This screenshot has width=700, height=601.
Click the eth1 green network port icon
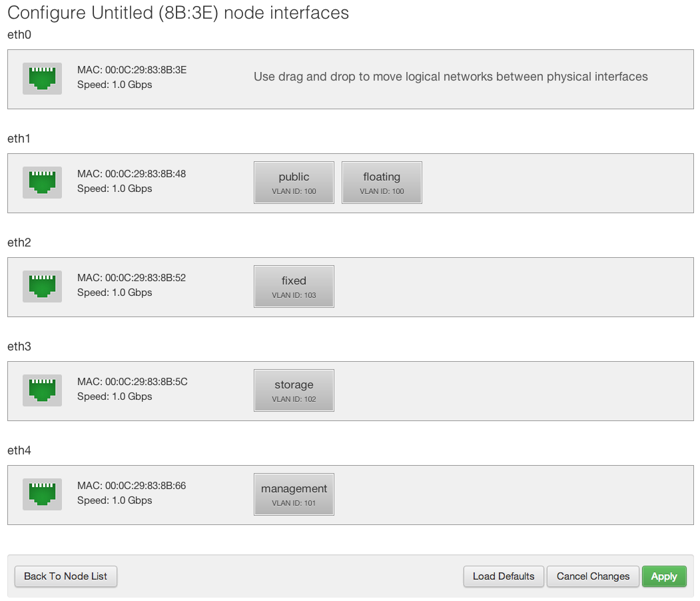[x=43, y=183]
